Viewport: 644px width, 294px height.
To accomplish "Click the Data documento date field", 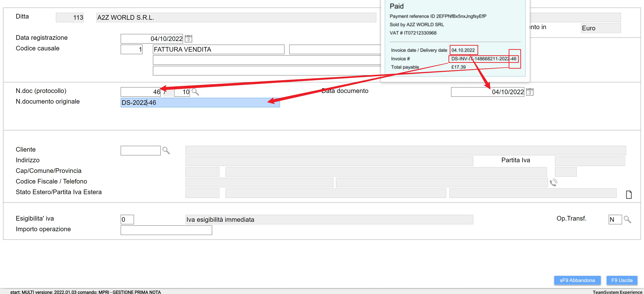I will coord(487,92).
